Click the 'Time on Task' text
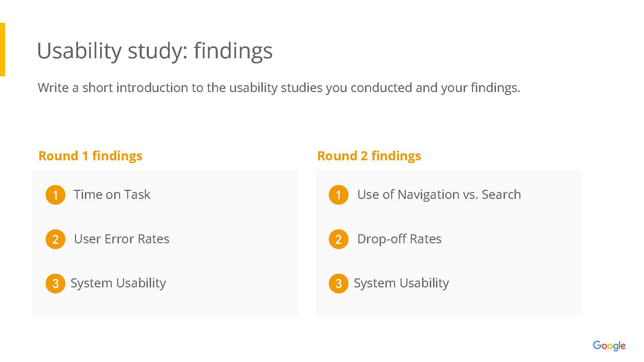 tap(112, 195)
